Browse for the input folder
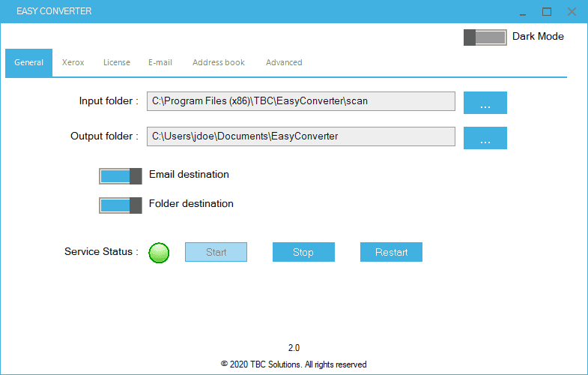The width and height of the screenshot is (588, 375). (x=485, y=103)
